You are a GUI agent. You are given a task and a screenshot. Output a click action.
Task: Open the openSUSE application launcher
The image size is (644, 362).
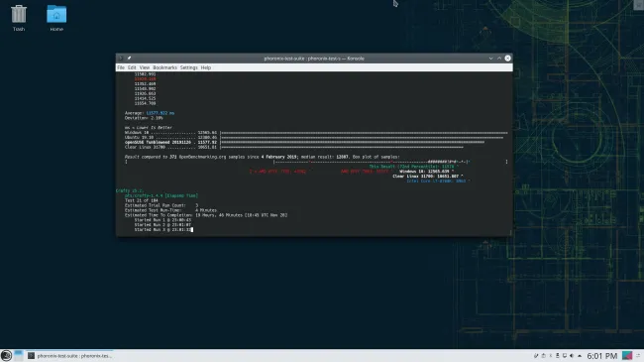tap(6, 356)
